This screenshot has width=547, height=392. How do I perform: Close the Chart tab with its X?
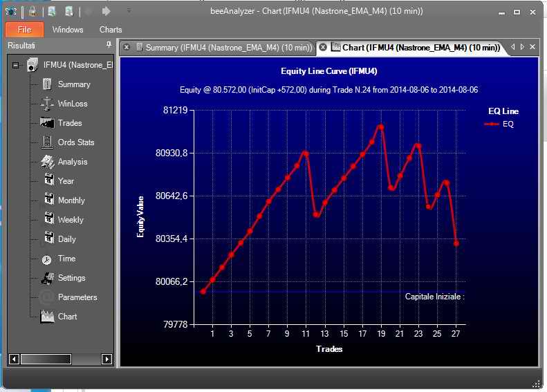click(323, 47)
